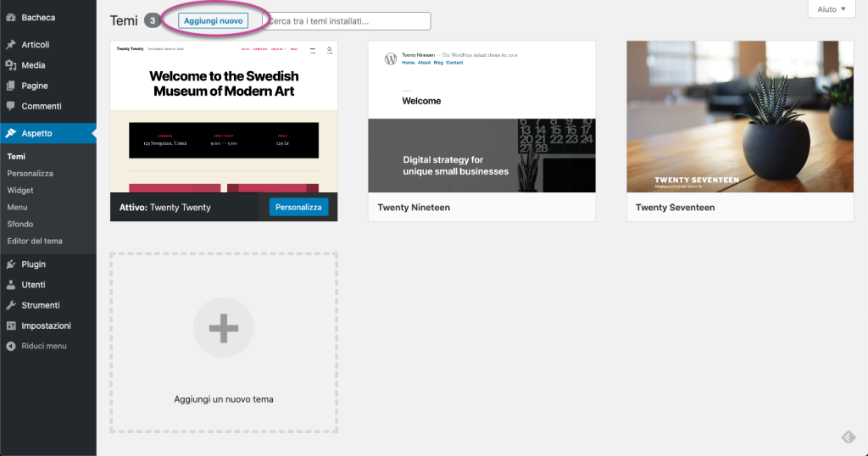
Task: Collapse sidebar via Riduci menu text
Action: click(44, 346)
